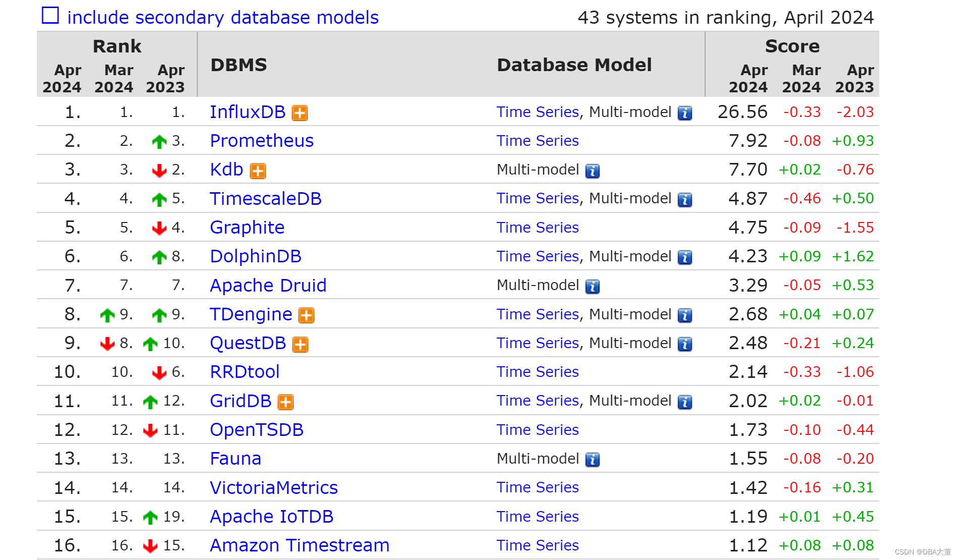The height and width of the screenshot is (560, 959).
Task: Click the orange plus icon beside TDengine
Action: pyautogui.click(x=306, y=315)
